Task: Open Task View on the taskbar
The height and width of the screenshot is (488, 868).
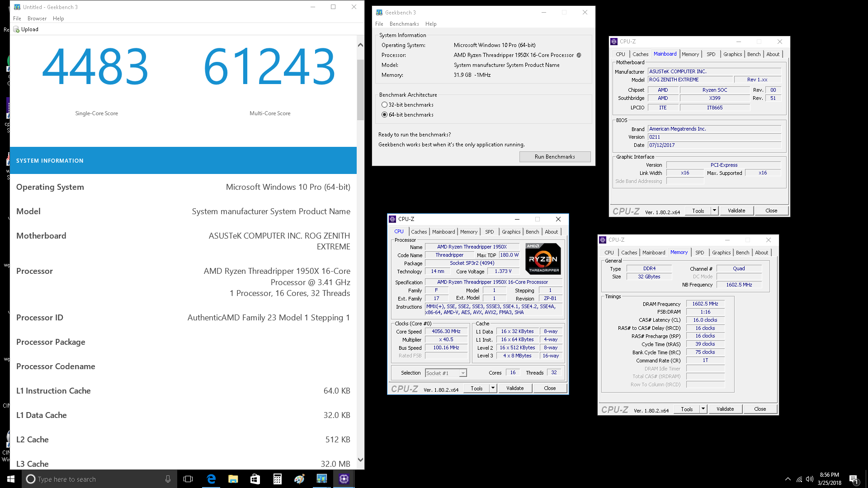Action: [188, 479]
